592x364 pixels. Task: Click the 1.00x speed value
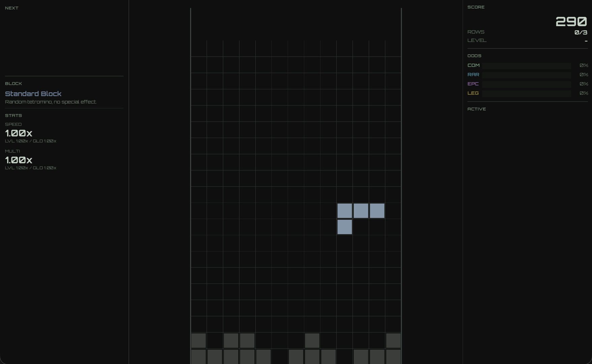click(19, 133)
